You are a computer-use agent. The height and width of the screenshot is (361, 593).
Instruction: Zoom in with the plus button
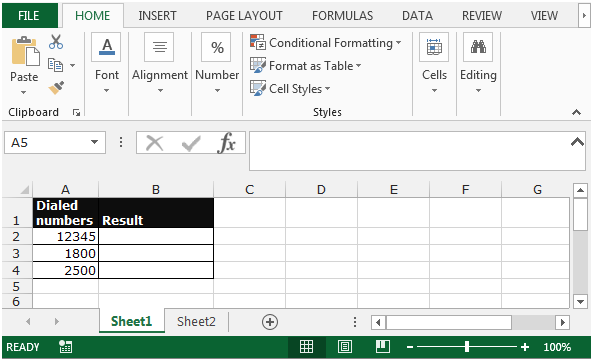(x=525, y=347)
